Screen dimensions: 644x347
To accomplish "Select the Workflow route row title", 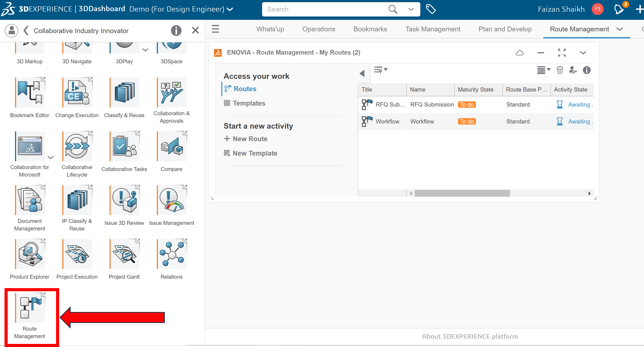I will tap(387, 121).
